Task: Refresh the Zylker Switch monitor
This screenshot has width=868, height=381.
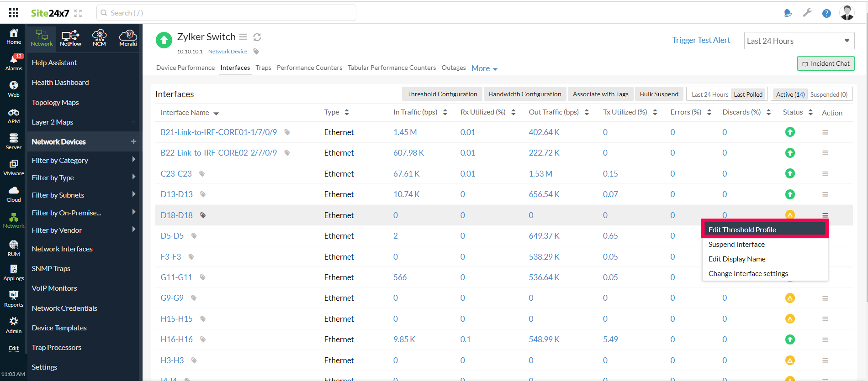Action: (257, 37)
